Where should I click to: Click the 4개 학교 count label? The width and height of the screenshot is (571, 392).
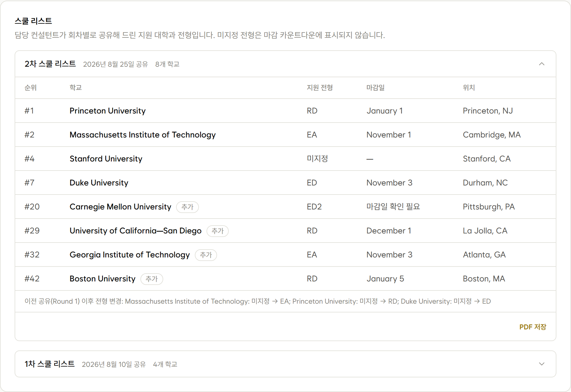165,365
